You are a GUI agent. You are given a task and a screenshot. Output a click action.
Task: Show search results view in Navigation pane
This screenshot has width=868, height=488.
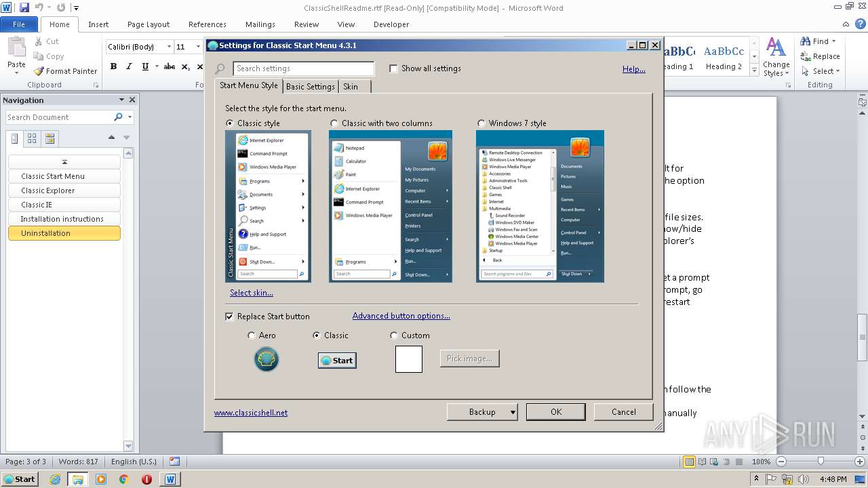pyautogui.click(x=50, y=138)
